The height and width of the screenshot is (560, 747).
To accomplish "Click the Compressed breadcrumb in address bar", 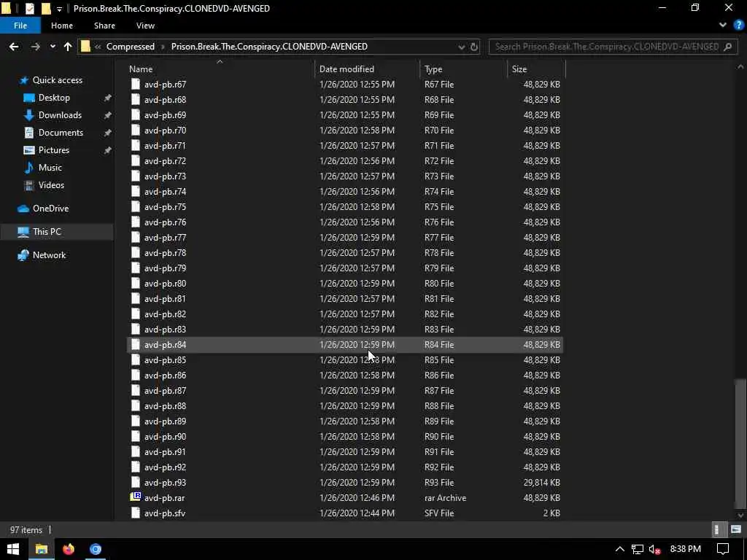I will coord(130,47).
